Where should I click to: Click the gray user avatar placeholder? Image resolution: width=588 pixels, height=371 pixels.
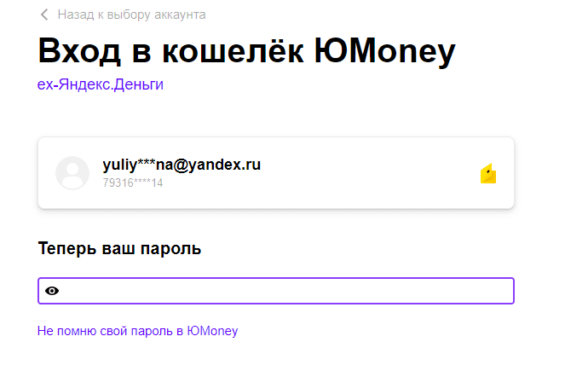pos(72,173)
